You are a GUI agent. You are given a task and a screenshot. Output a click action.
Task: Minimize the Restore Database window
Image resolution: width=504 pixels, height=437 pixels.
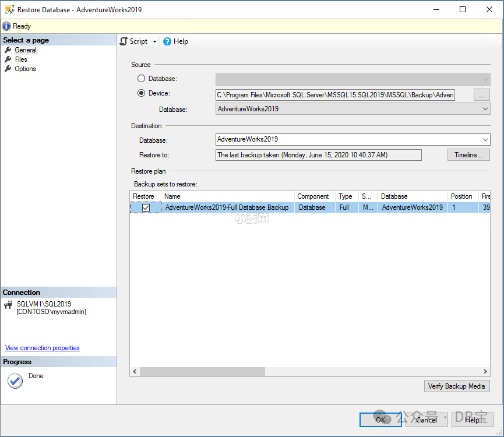click(436, 10)
